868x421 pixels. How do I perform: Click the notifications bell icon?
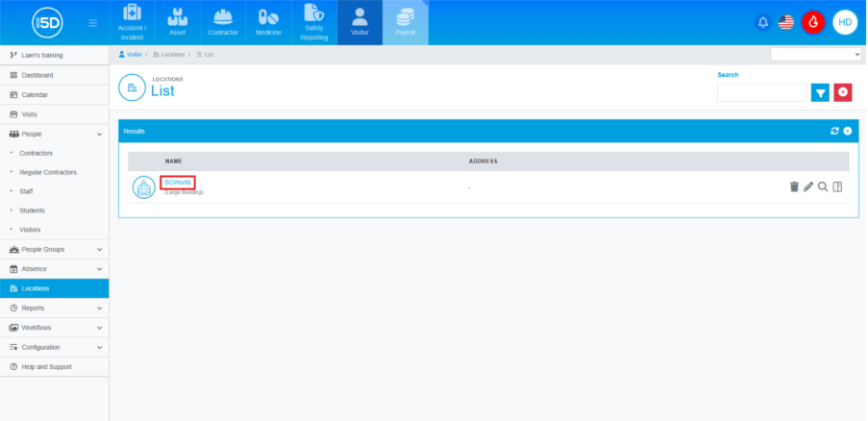[763, 22]
